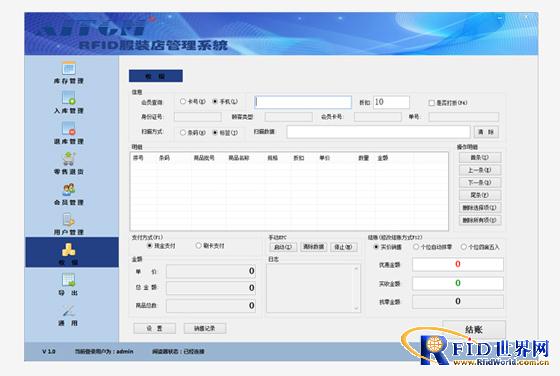
Task: Click the 销售记录 sales records button
Action: click(205, 328)
